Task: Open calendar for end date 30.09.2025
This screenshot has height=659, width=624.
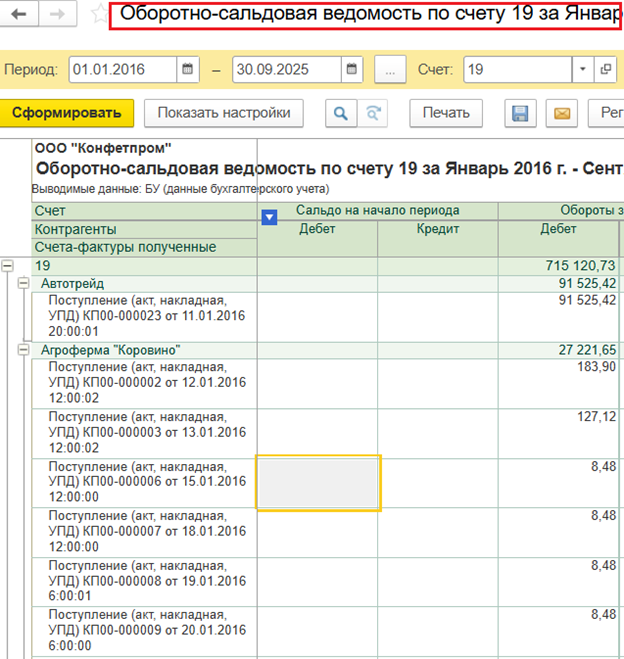Action: 352,69
